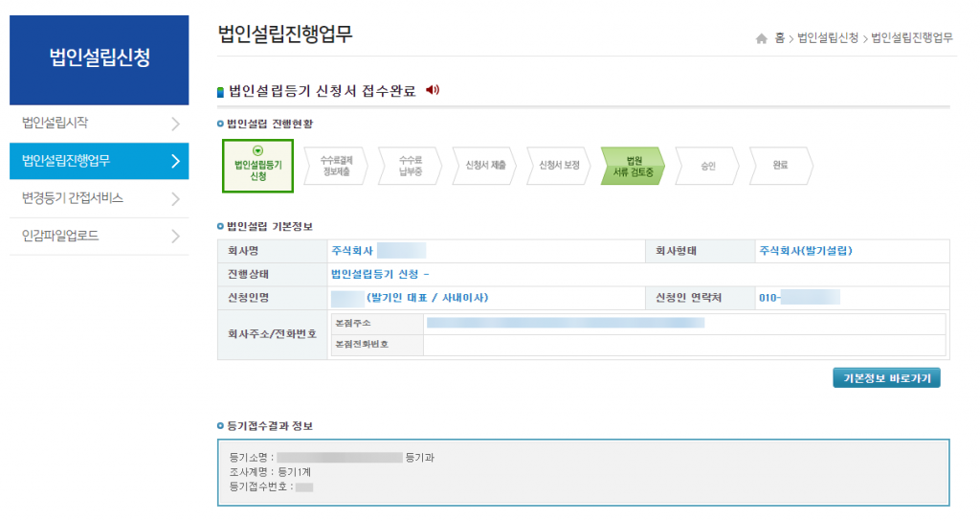Click the 등기소명 line
Screen dimensions: 980x521
click(x=332, y=458)
